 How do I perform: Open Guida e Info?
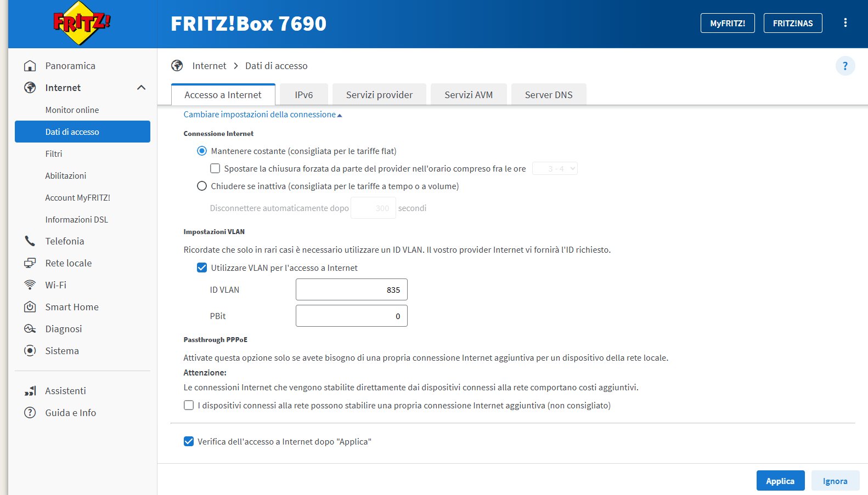70,413
